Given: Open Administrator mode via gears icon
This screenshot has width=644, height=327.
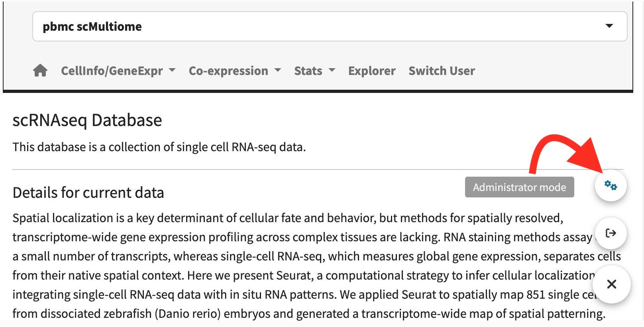Looking at the screenshot, I should pos(611,185).
